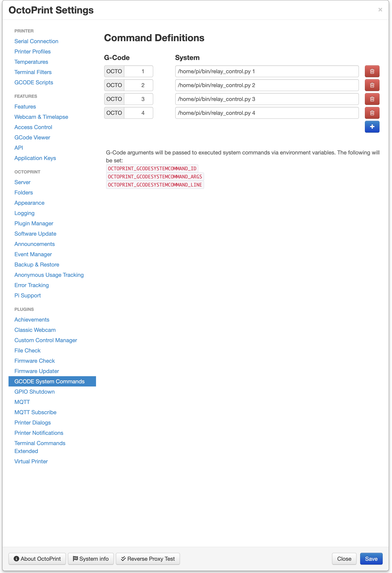Close the settings dialog with X
This screenshot has width=392, height=573.
[380, 10]
